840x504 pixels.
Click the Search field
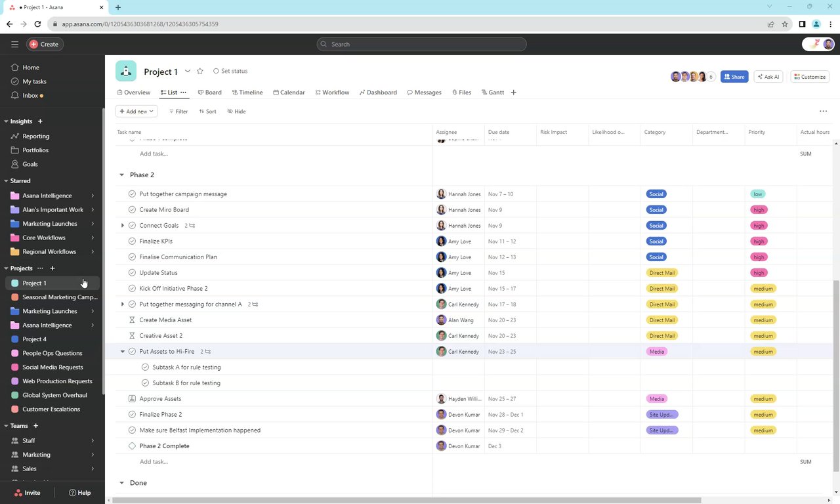pos(421,44)
